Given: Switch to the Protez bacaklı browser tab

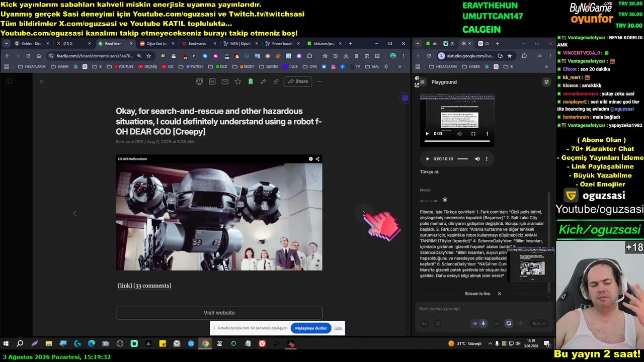Looking at the screenshot, I should pyautogui.click(x=282, y=44).
